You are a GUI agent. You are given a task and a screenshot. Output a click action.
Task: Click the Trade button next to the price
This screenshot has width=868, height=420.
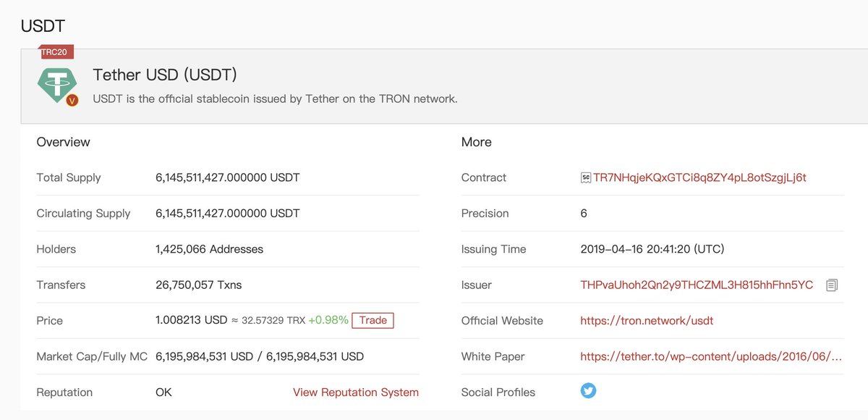tap(373, 320)
